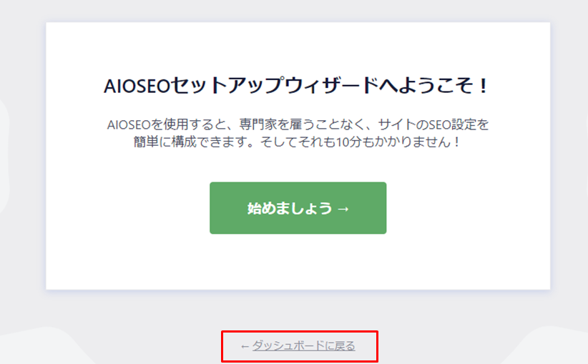This screenshot has width=588, height=364.
Task: Select the AIOSEOセットアップウィザードへようこそ heading
Action: pyautogui.click(x=297, y=86)
